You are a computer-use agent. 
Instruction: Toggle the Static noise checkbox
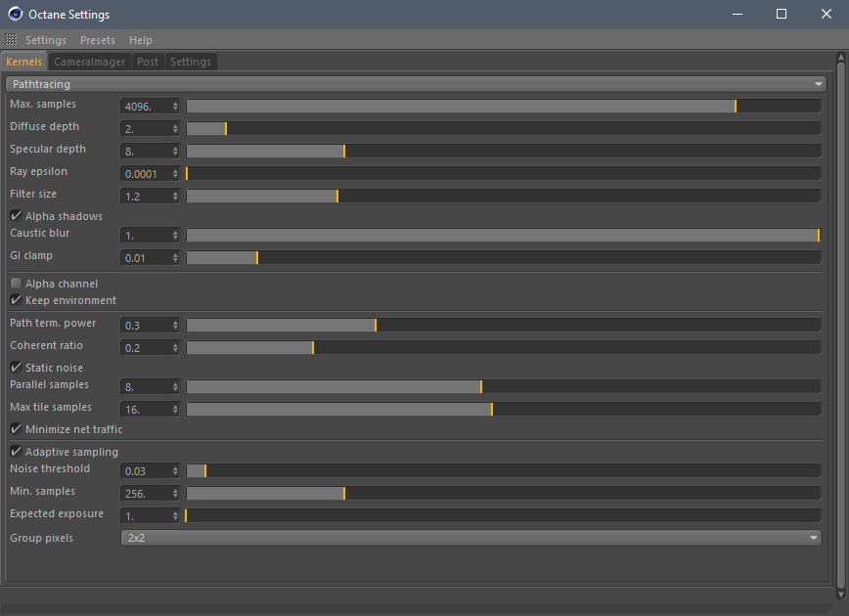click(x=16, y=367)
